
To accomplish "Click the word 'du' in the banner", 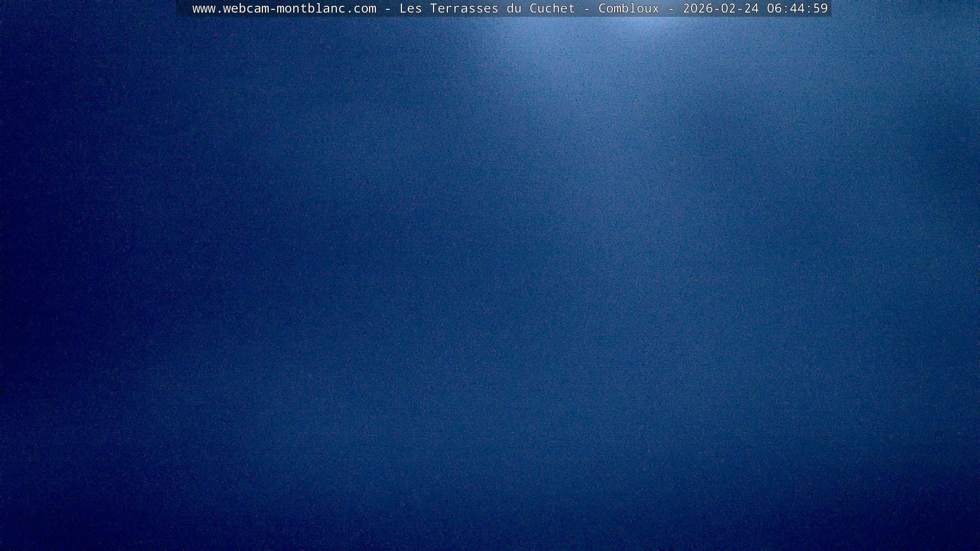I will 514,8.
